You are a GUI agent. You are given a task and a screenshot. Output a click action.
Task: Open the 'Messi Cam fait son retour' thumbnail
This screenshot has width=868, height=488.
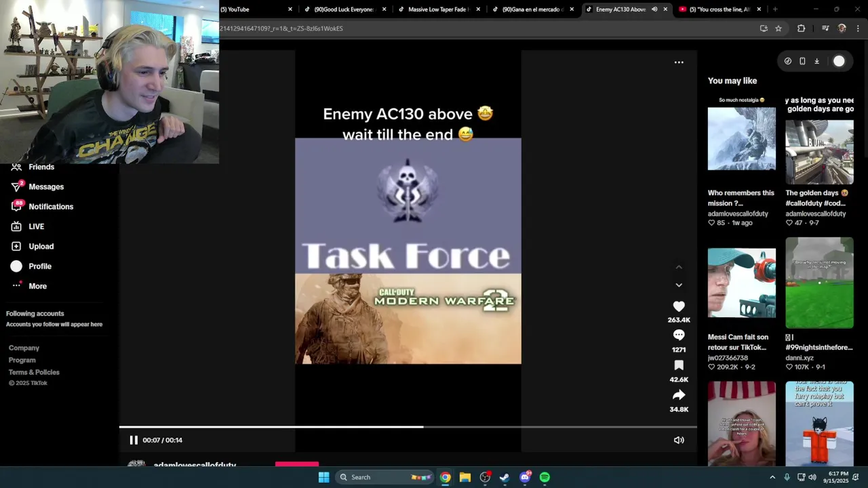coord(742,283)
